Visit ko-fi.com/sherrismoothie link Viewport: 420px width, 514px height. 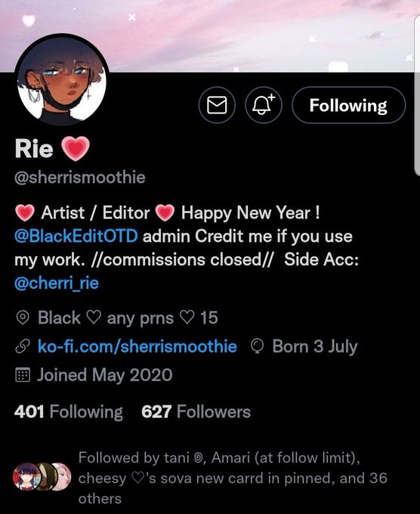pos(137,346)
